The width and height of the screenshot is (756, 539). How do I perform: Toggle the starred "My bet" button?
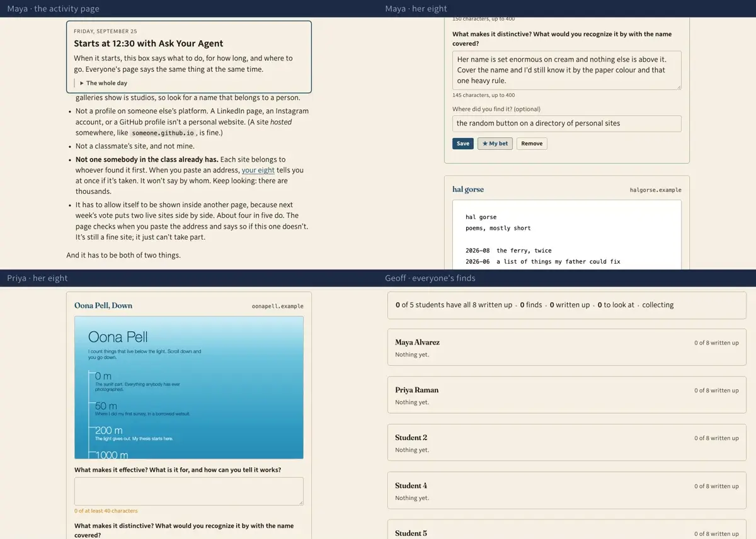[495, 144]
